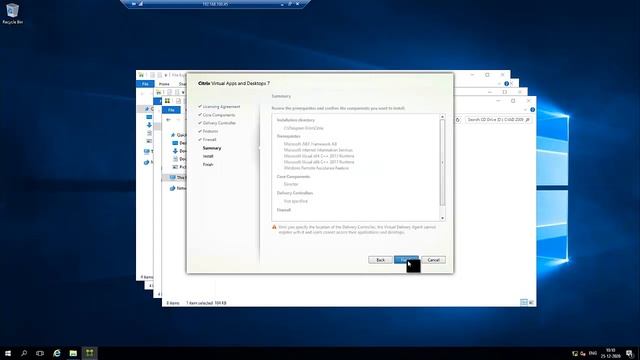Select the Install step in wizard sidebar
This screenshot has height=360, width=640.
(x=208, y=156)
